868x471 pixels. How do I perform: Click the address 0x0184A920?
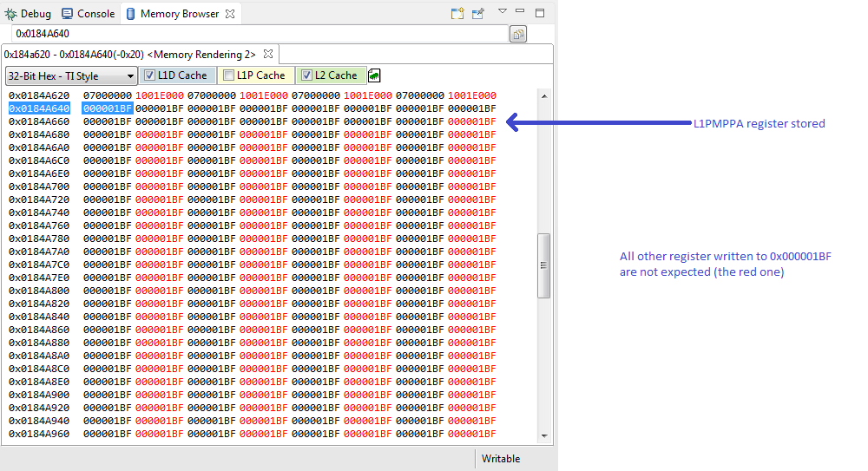point(39,408)
